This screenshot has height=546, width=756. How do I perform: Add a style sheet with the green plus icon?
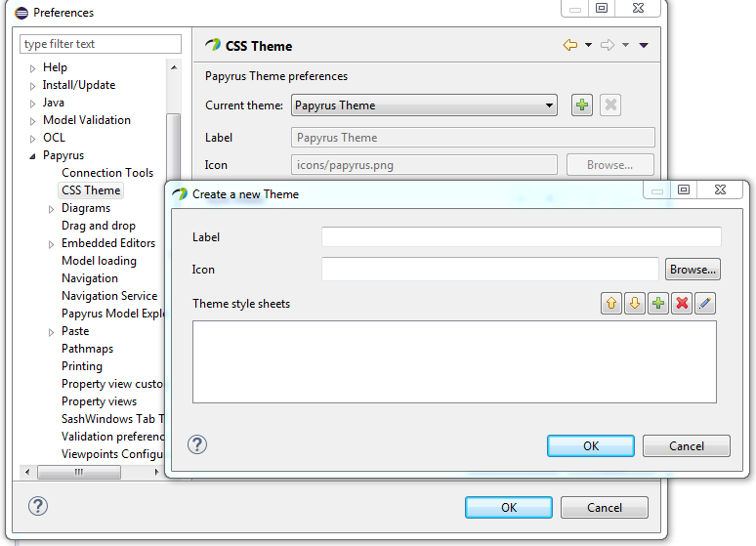point(658,304)
